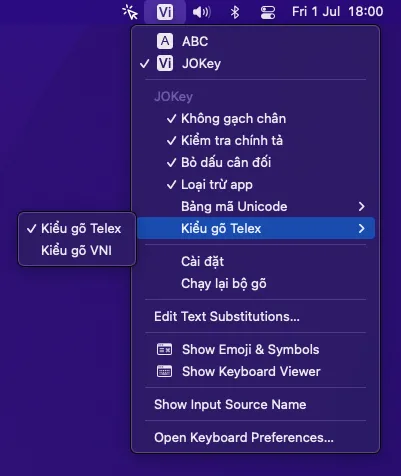The height and width of the screenshot is (476, 401).
Task: Click Show Keyboard Viewer
Action: [256, 372]
